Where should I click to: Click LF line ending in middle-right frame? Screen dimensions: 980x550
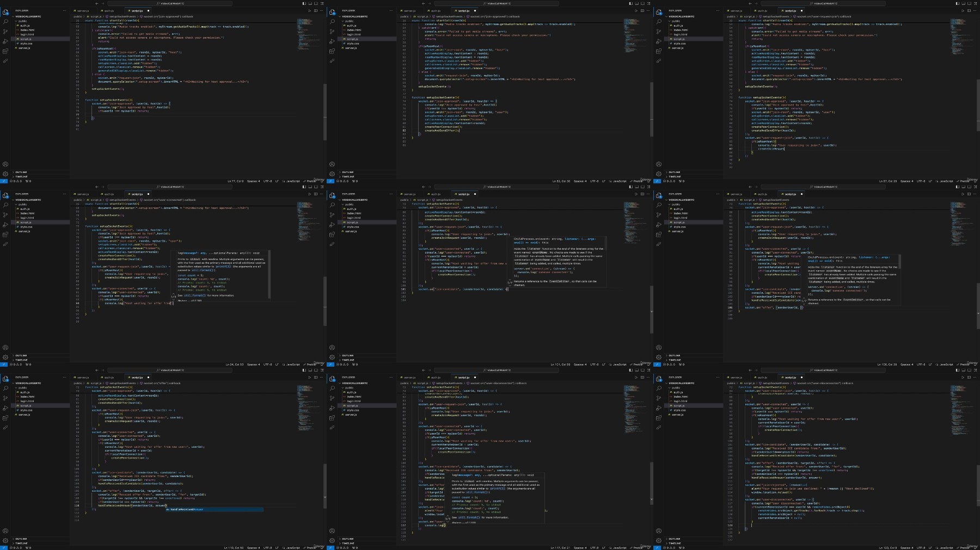[930, 364]
